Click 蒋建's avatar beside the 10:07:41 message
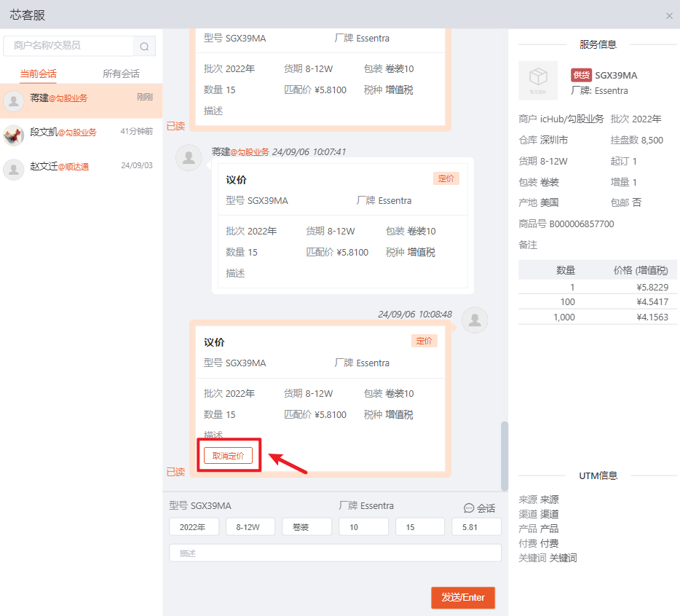 point(189,157)
